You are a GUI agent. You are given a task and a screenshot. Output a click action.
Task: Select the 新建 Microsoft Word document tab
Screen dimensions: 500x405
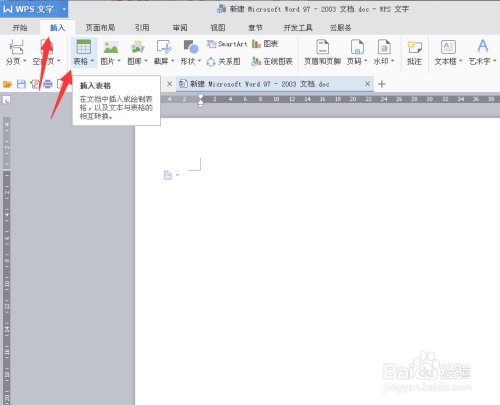point(275,84)
